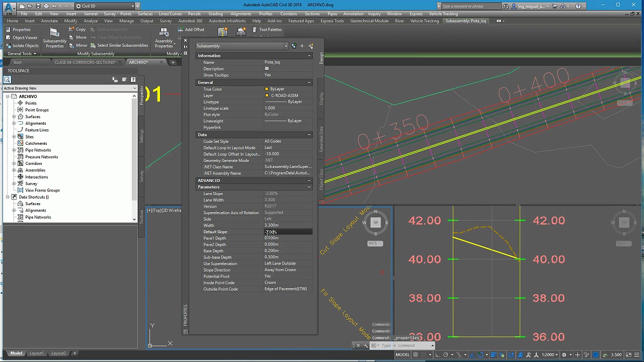This screenshot has height=362, width=644.
Task: Toggle Ortho mode in the status bar
Action: pos(438,354)
